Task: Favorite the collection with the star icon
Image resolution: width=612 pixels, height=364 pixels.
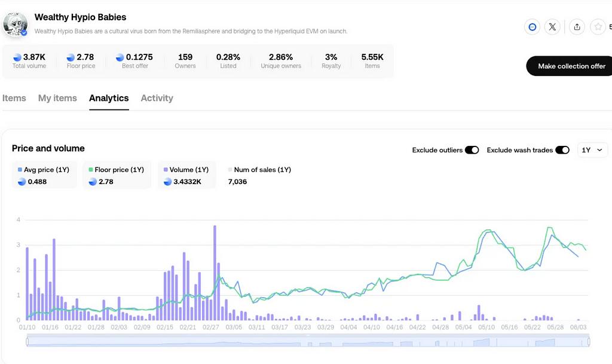Action: tap(598, 27)
